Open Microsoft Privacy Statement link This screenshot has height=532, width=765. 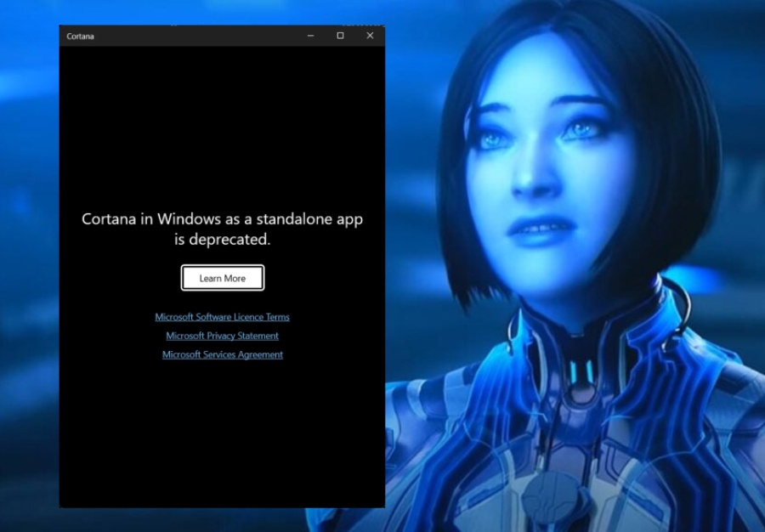click(222, 336)
